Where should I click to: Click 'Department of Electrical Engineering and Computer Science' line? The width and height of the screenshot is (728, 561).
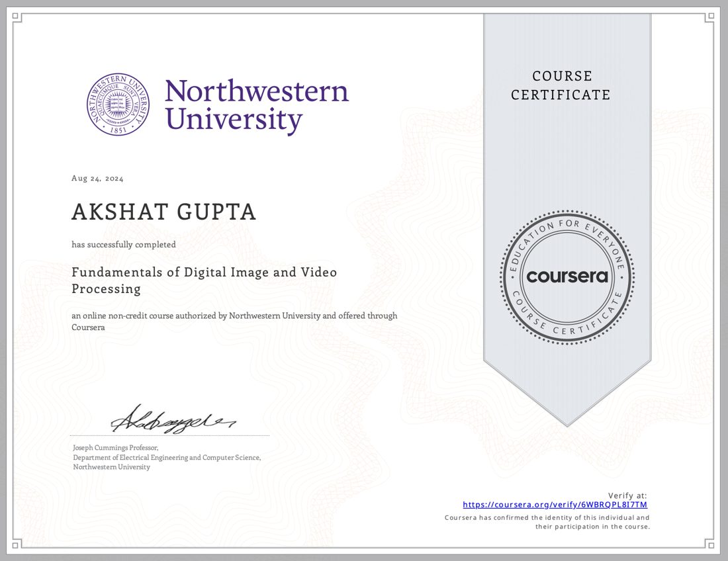[x=167, y=458]
